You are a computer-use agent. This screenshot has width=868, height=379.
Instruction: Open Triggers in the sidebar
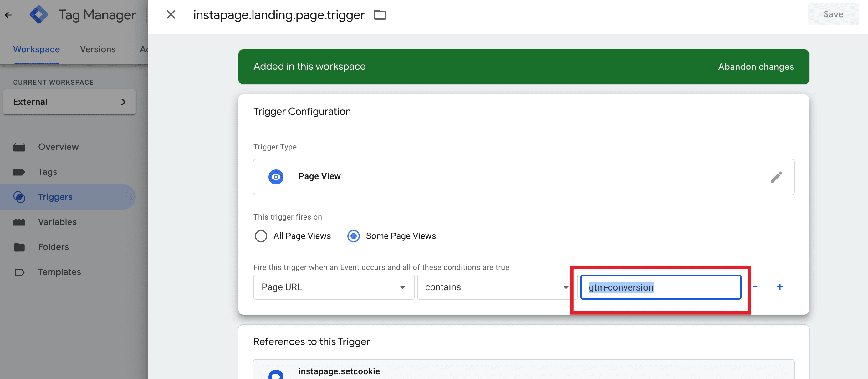[x=67, y=197]
